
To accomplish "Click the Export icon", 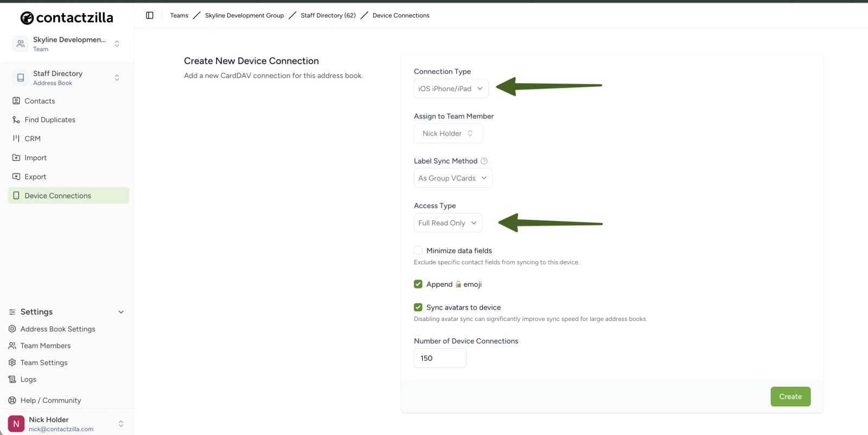I will 16,176.
